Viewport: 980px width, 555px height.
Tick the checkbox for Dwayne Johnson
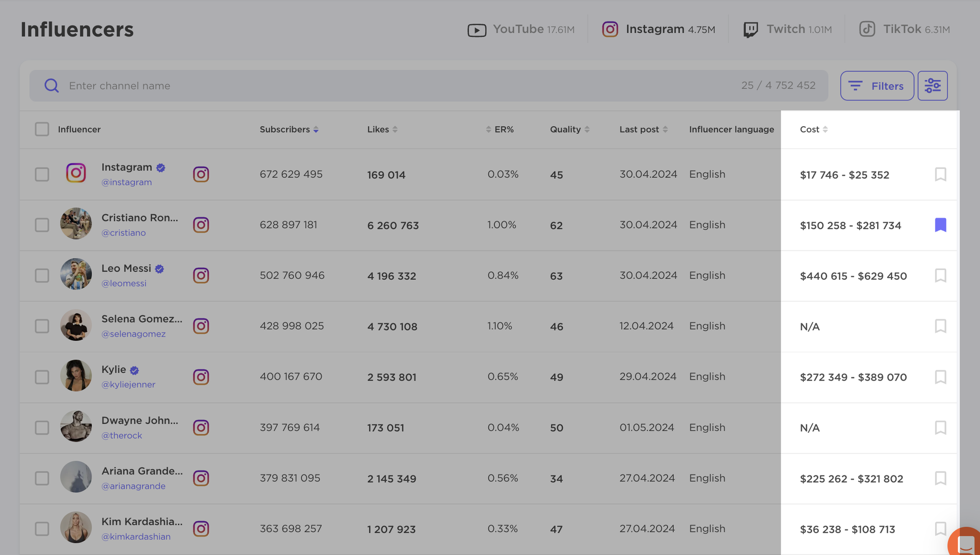pos(42,428)
